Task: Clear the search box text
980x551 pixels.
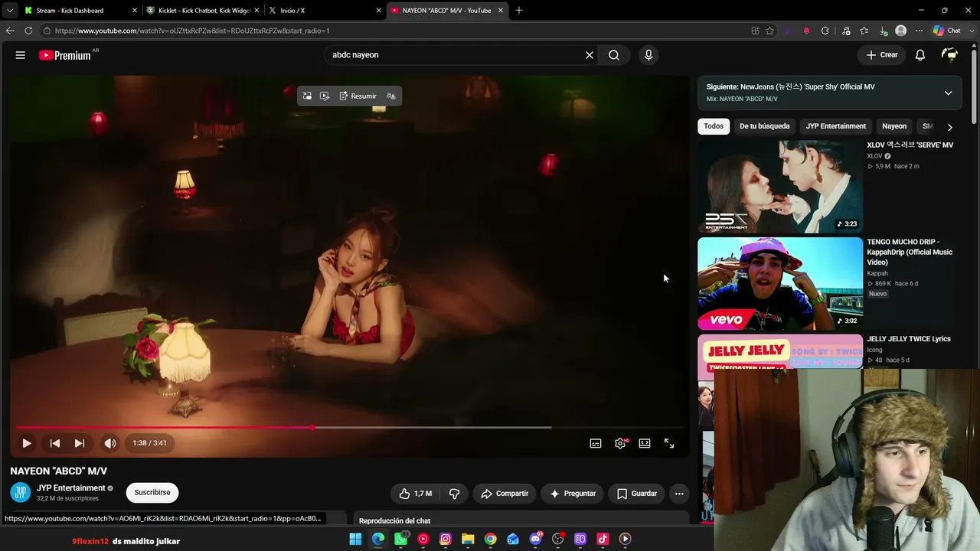Action: (590, 55)
